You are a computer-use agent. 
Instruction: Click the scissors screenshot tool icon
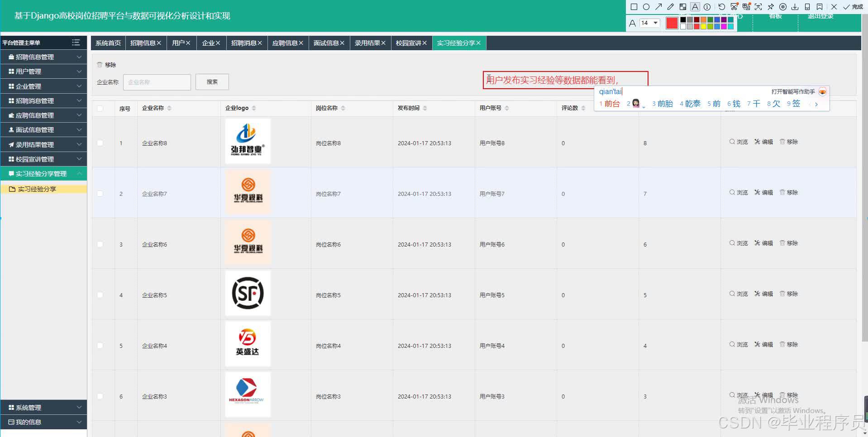click(x=734, y=7)
